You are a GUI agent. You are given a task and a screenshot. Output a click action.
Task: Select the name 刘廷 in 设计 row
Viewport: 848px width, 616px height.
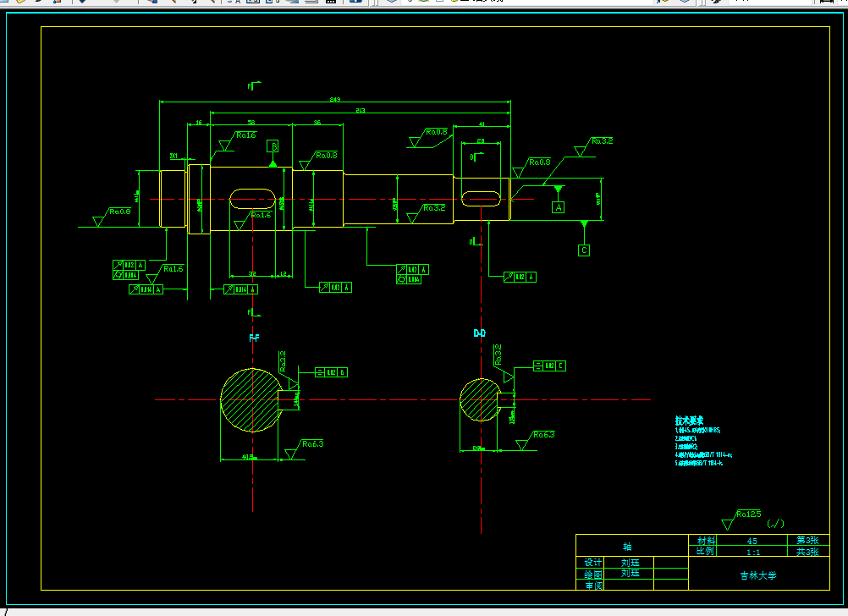[630, 563]
